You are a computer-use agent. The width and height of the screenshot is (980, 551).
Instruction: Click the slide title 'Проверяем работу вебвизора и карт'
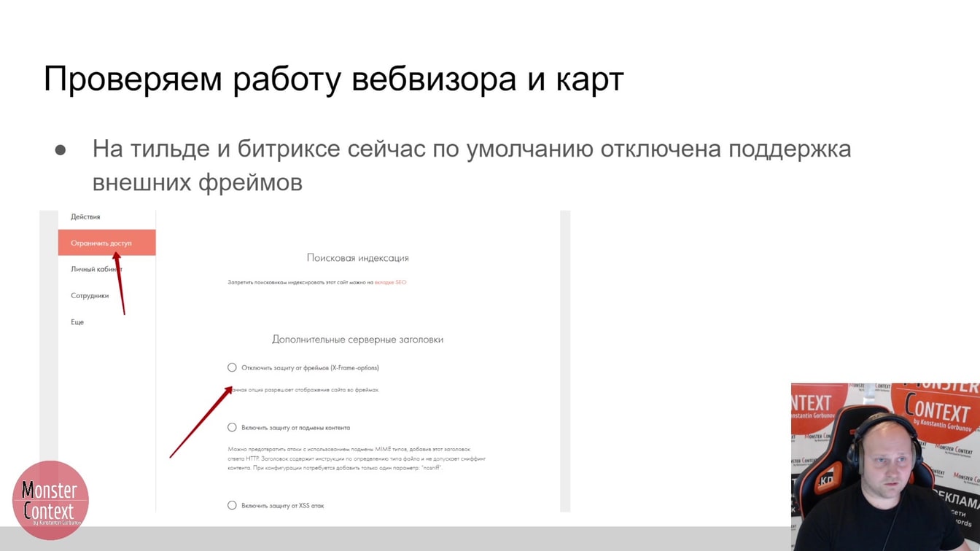[333, 79]
